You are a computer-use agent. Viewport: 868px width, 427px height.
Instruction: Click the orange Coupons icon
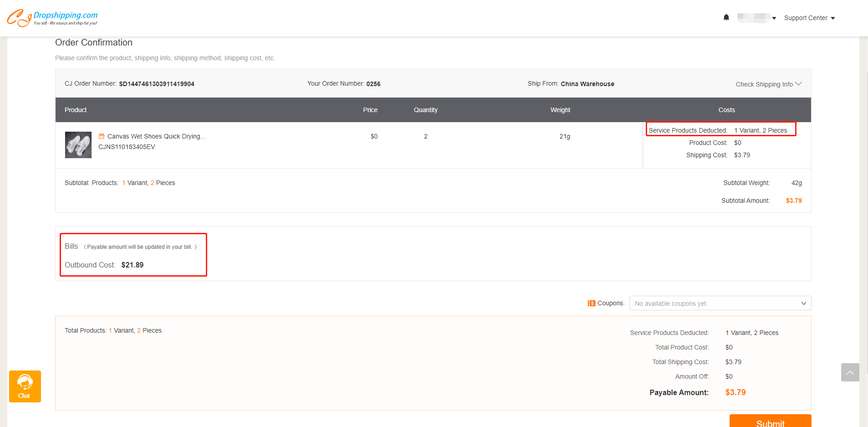coord(591,304)
